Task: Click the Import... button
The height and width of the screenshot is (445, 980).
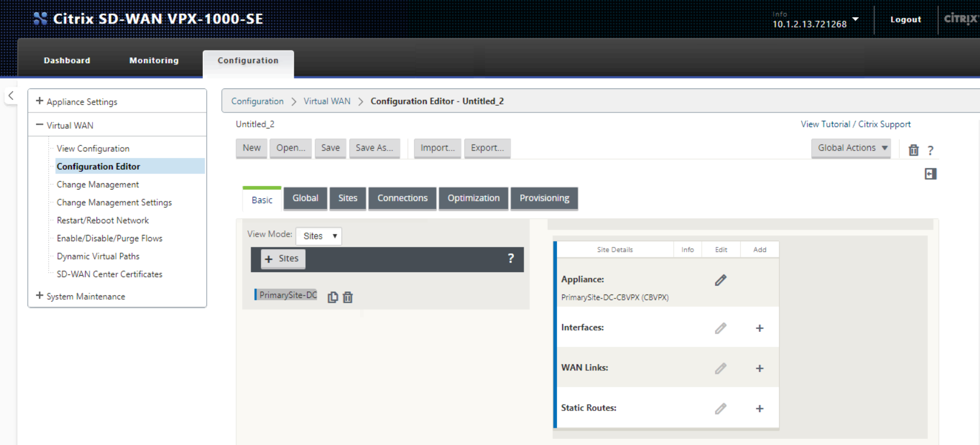Action: (x=437, y=148)
